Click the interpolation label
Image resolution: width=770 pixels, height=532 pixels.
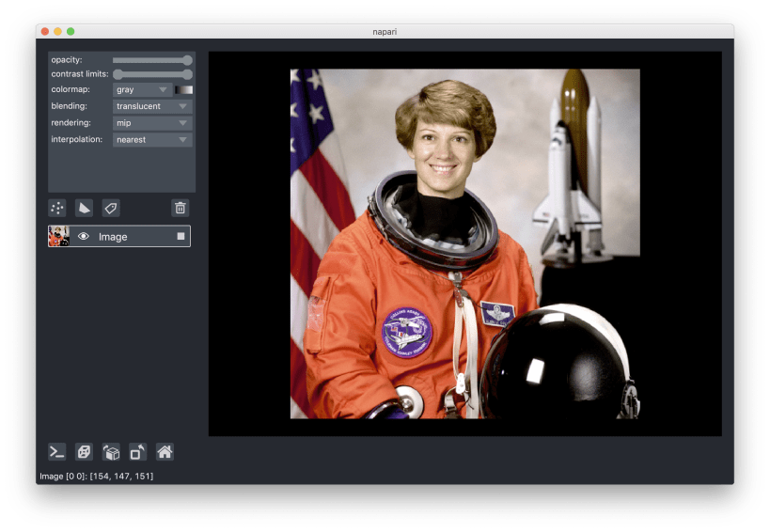[x=76, y=139]
